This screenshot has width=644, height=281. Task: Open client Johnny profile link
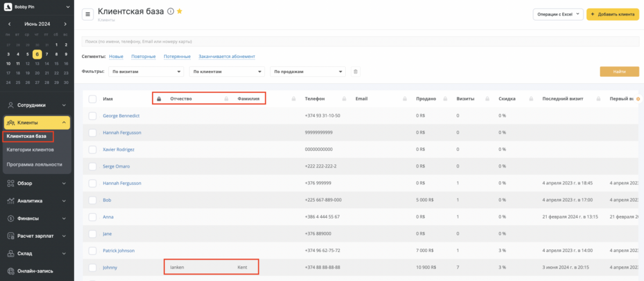(109, 267)
